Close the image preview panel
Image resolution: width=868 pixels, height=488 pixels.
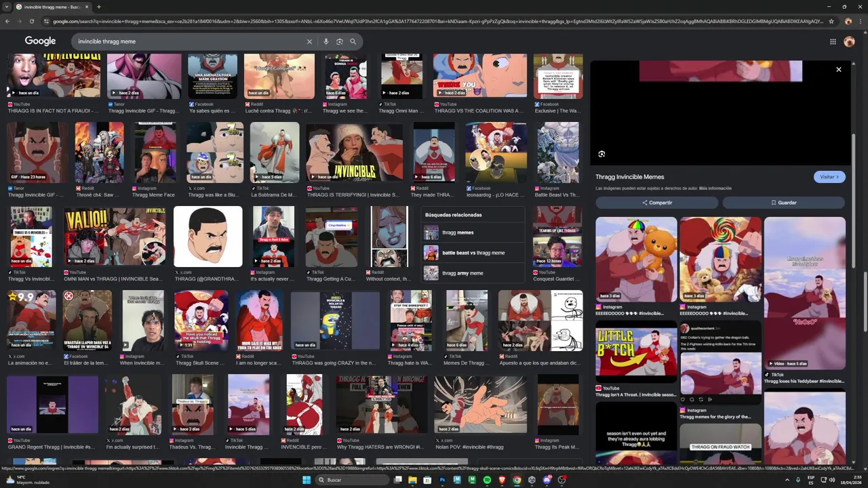tap(838, 69)
